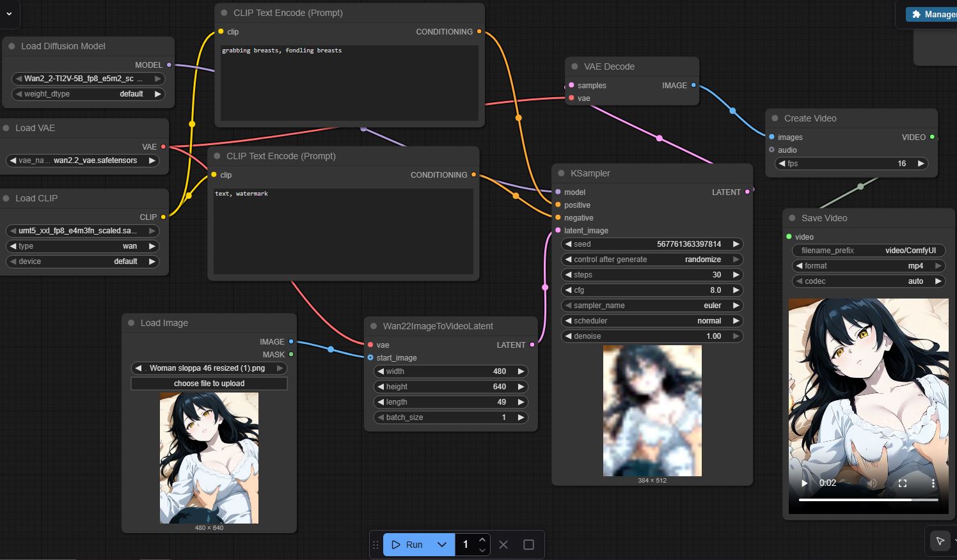Collapse the VAE Decode node

pos(574,66)
